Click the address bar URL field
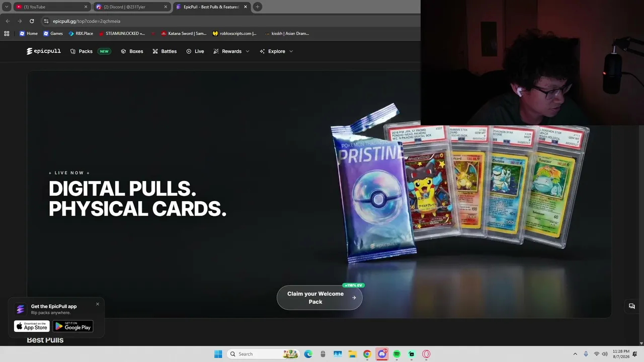 229,21
